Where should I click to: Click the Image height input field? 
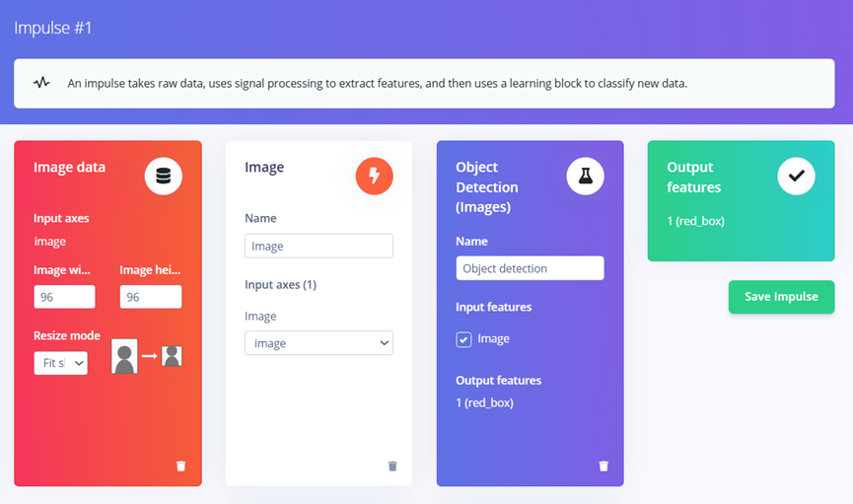point(151,297)
